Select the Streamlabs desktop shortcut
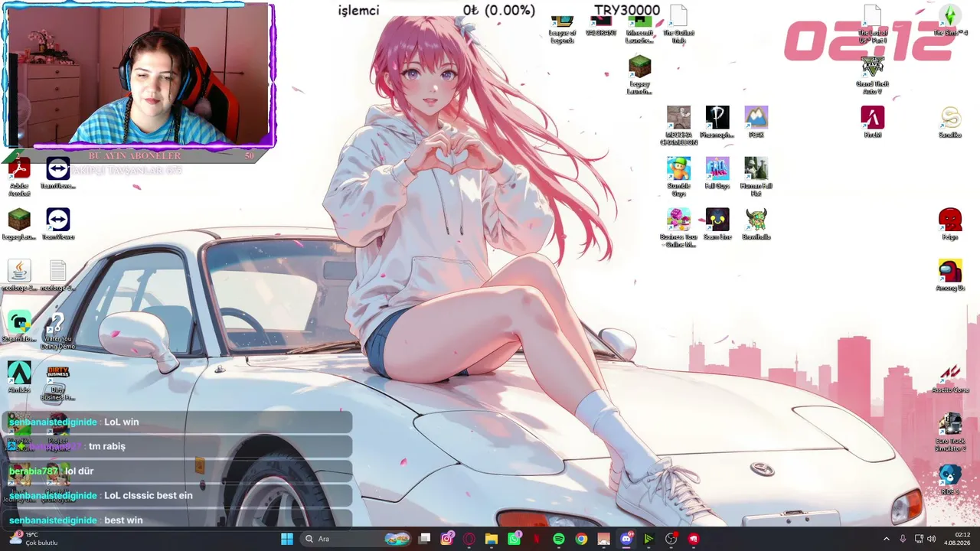 19,326
